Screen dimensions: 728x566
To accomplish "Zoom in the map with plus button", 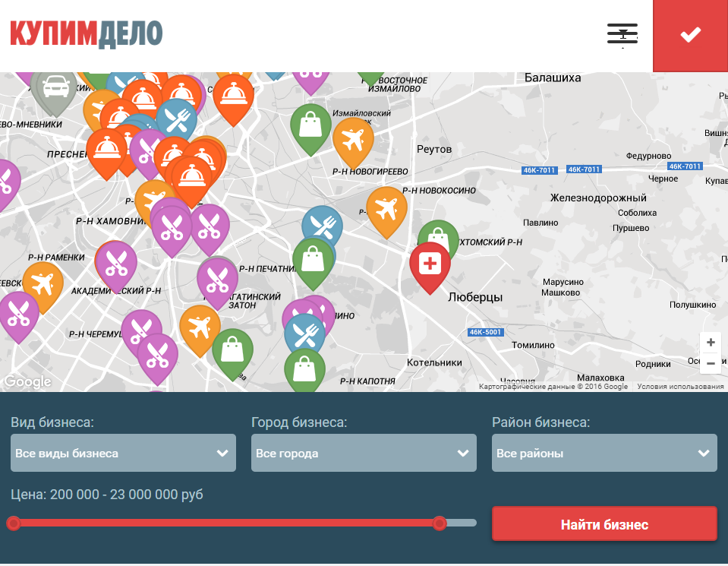I will coord(711,343).
